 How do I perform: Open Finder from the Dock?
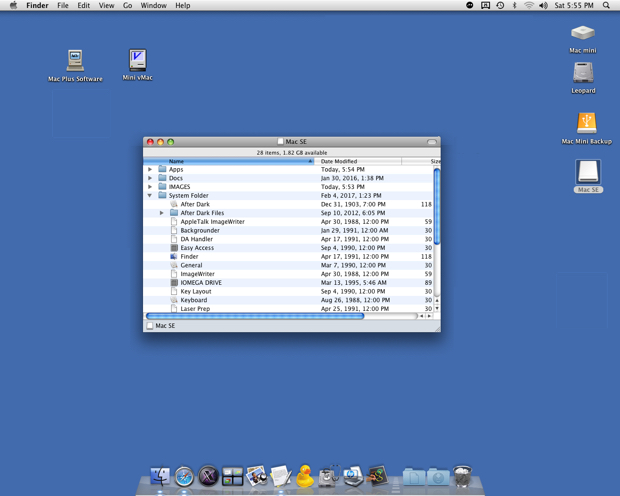tap(161, 476)
